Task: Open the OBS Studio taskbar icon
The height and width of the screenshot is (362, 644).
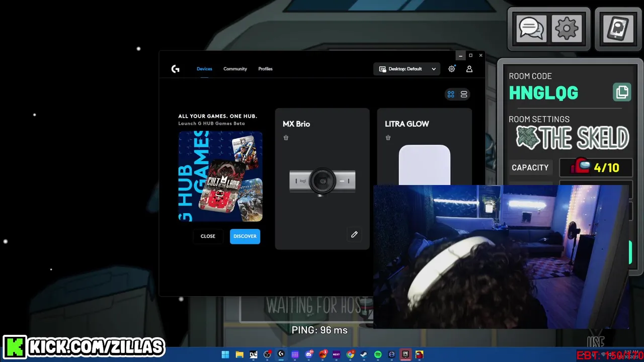Action: point(267,354)
